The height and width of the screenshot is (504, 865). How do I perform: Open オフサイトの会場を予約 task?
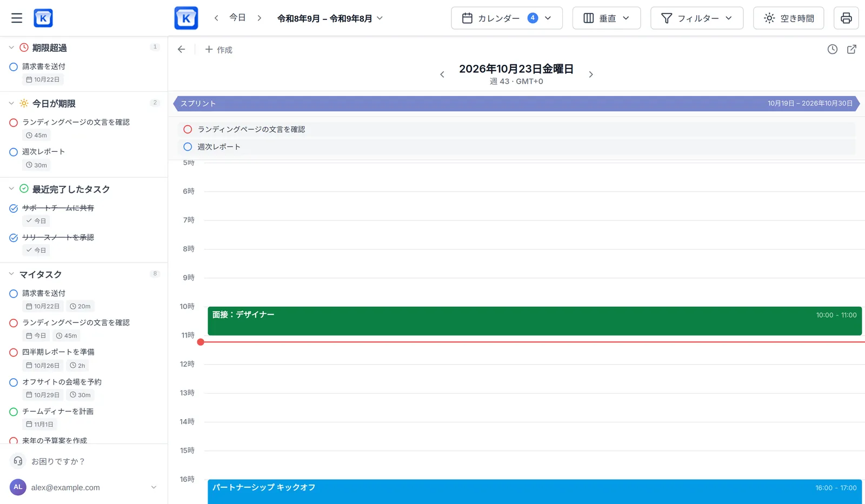[x=62, y=382]
